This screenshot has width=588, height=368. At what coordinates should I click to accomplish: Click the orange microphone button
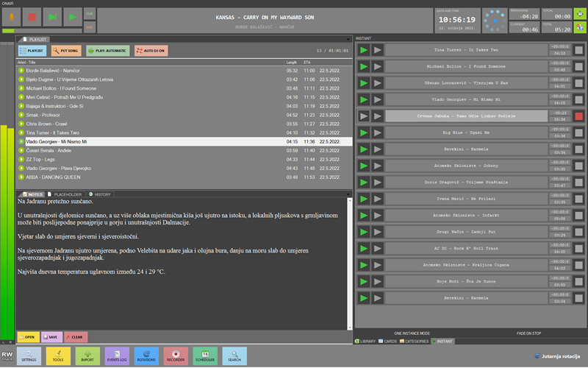point(11,15)
